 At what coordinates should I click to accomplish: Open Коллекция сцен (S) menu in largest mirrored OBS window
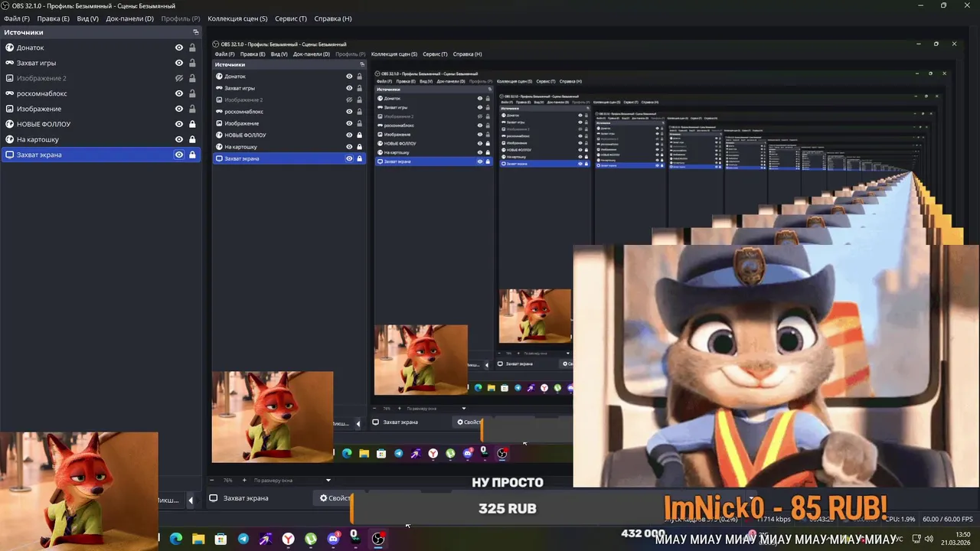point(394,54)
